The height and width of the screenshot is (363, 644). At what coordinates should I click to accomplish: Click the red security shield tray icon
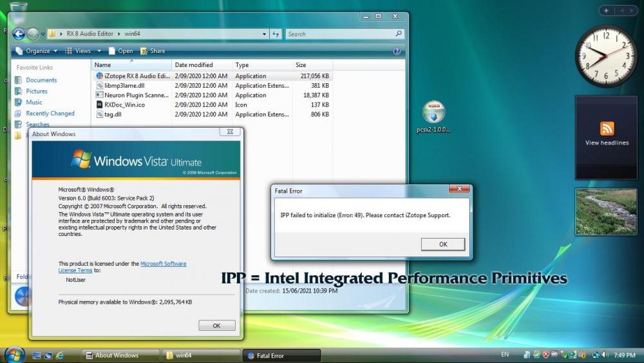pyautogui.click(x=545, y=355)
